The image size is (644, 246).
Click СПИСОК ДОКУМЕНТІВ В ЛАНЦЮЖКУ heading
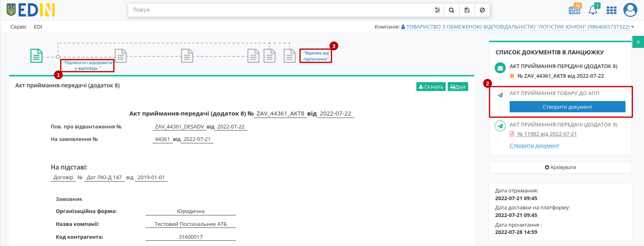click(x=549, y=52)
